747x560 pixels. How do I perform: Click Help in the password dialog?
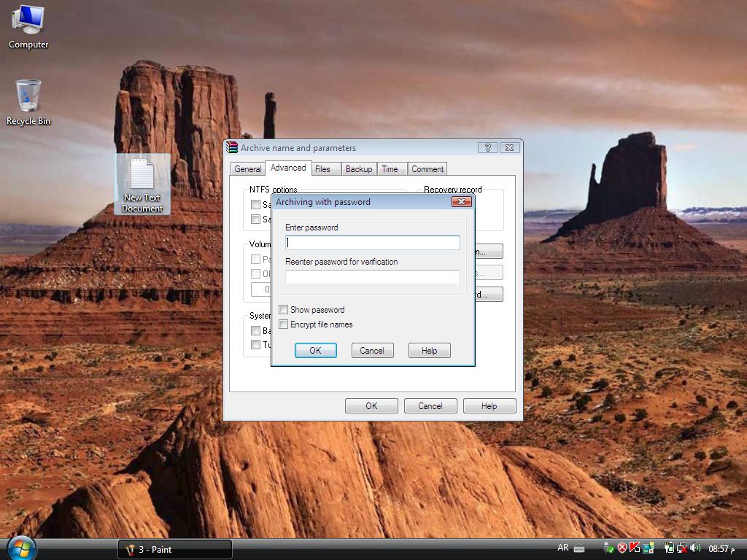pos(429,351)
